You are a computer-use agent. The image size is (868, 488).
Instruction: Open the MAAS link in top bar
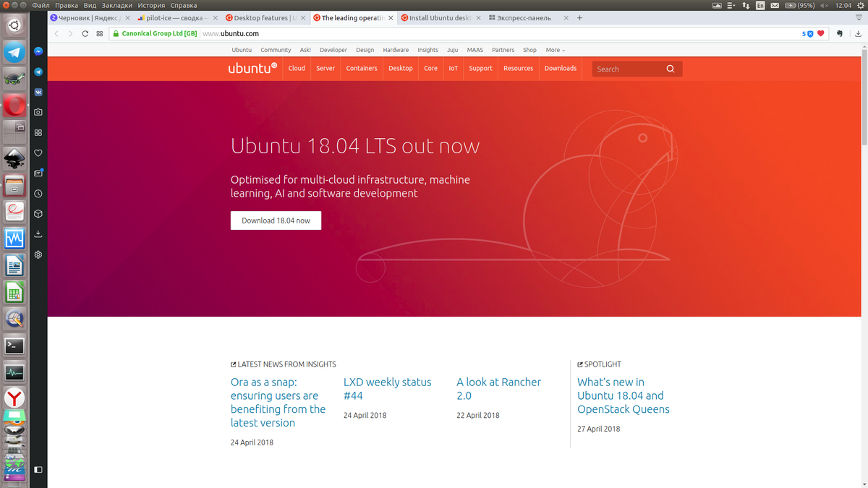tap(475, 50)
